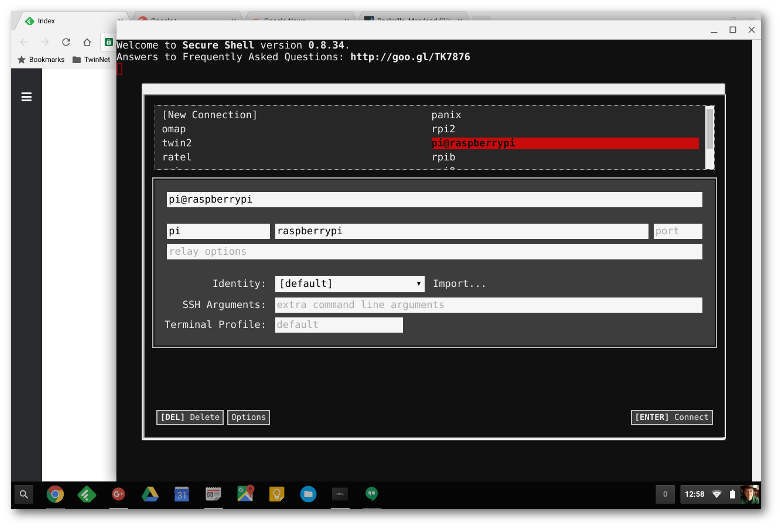Image resolution: width=780 pixels, height=528 pixels.
Task: Click the port input field
Action: 678,231
